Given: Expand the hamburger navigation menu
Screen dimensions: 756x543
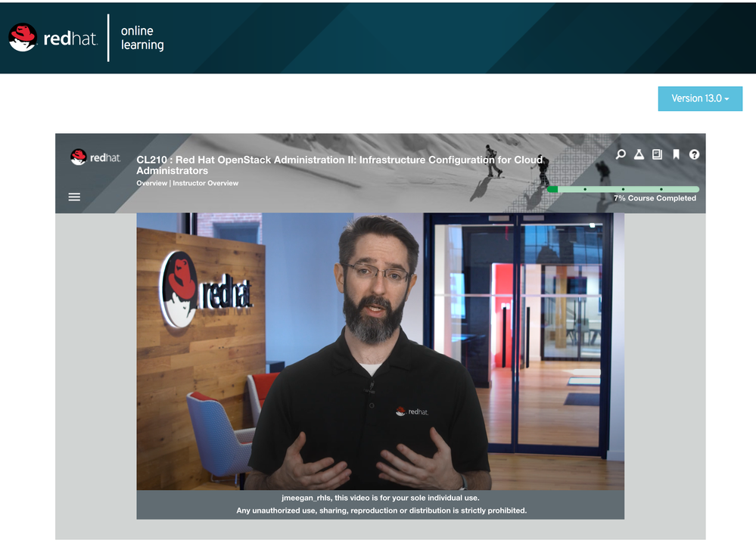Looking at the screenshot, I should 74,197.
